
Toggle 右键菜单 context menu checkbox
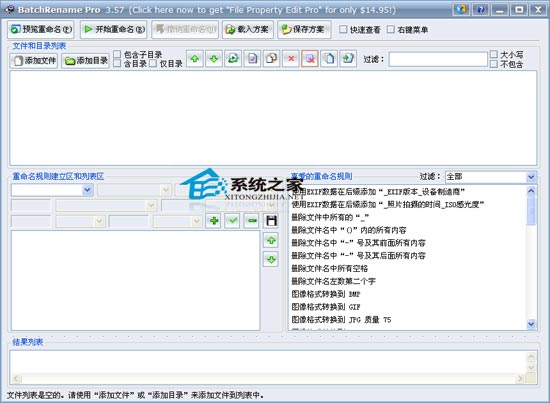[391, 29]
